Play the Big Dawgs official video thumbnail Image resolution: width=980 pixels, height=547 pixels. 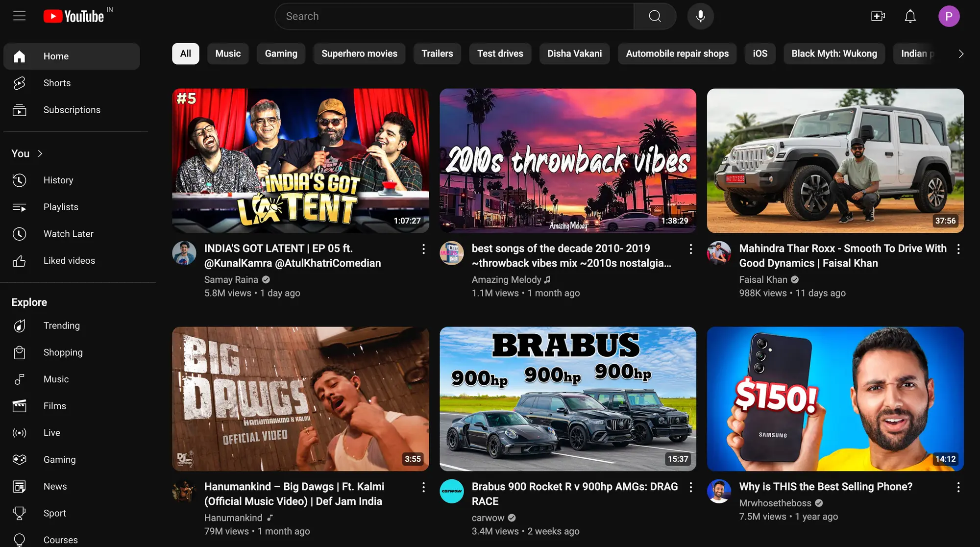pos(300,399)
